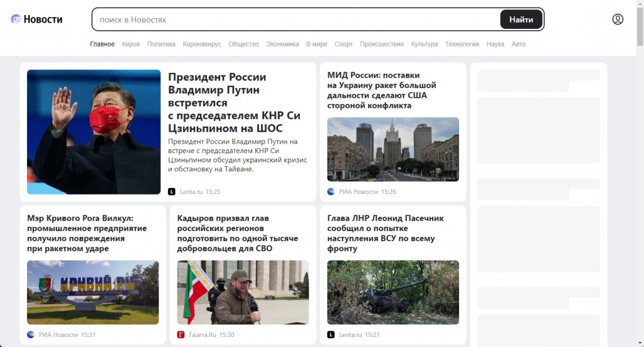This screenshot has width=644, height=347.
Task: Click the Putin article summary paragraph
Action: (x=237, y=155)
